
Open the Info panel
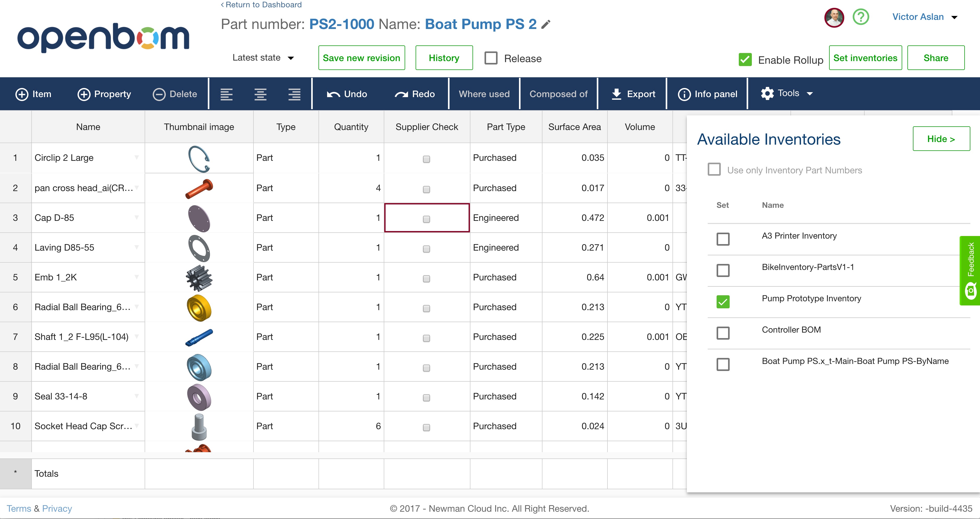707,94
